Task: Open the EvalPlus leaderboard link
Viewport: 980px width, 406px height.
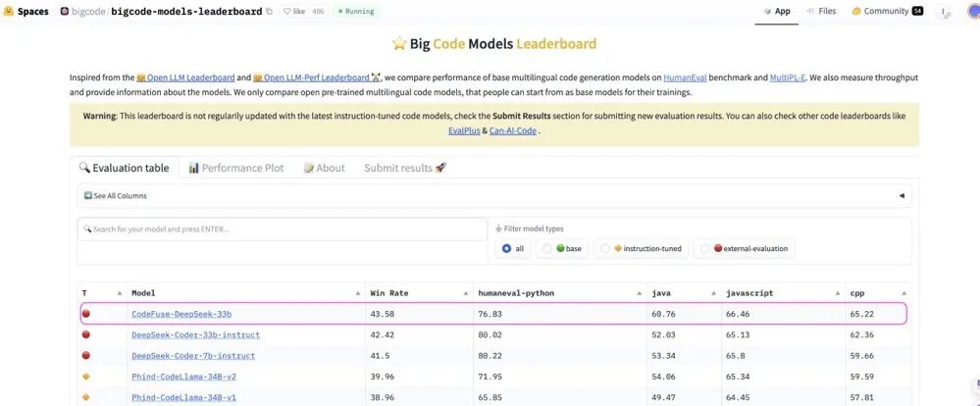Action: click(464, 131)
